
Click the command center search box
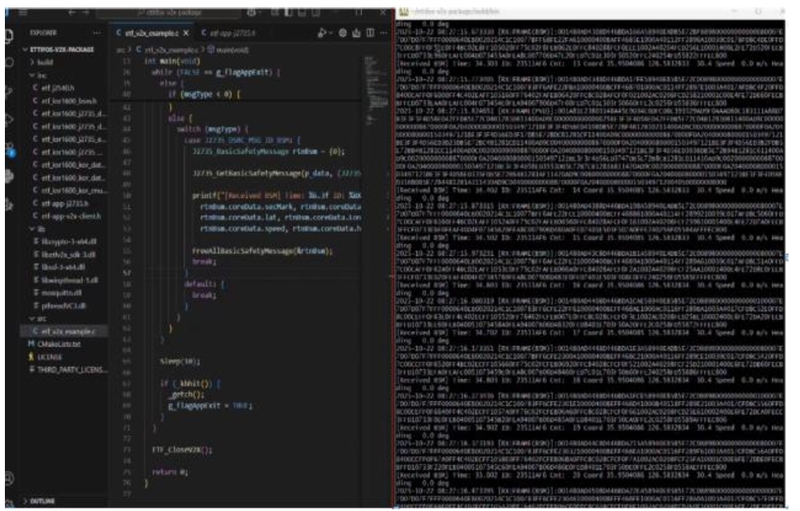[168, 12]
